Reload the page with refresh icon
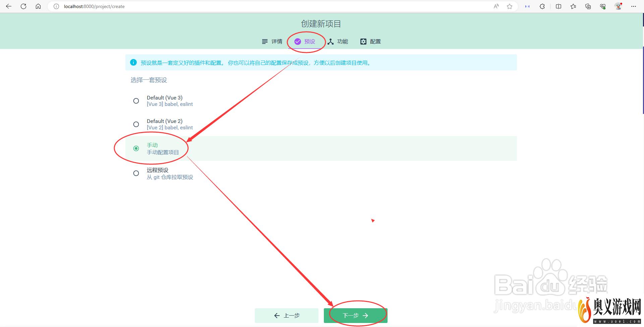The image size is (644, 327). (23, 6)
